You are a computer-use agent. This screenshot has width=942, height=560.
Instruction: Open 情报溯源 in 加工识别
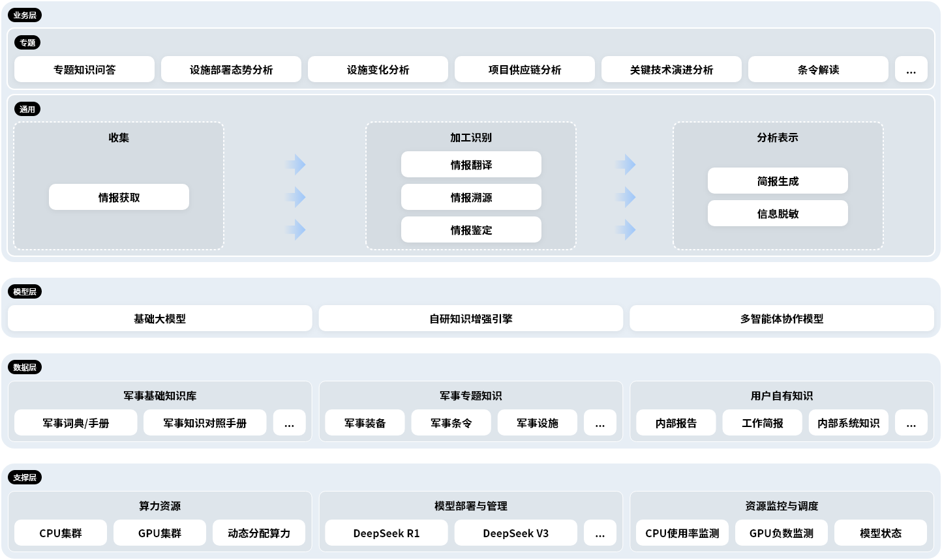471,198
